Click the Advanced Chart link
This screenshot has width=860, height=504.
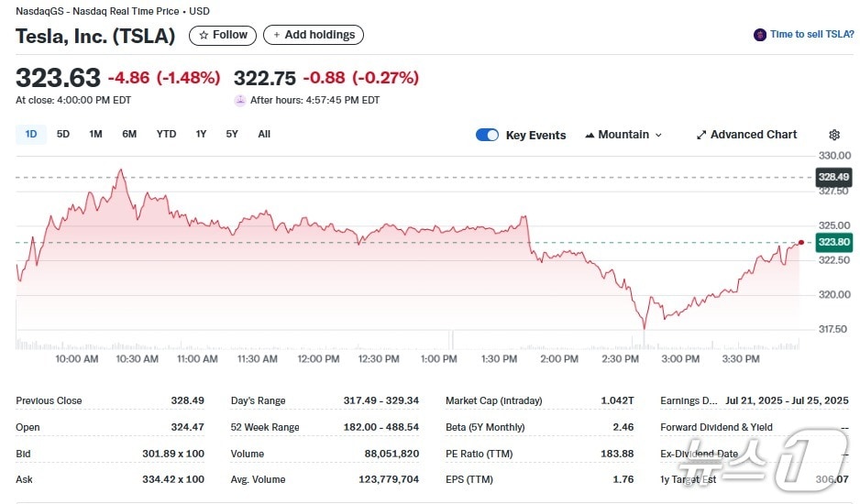(x=753, y=135)
